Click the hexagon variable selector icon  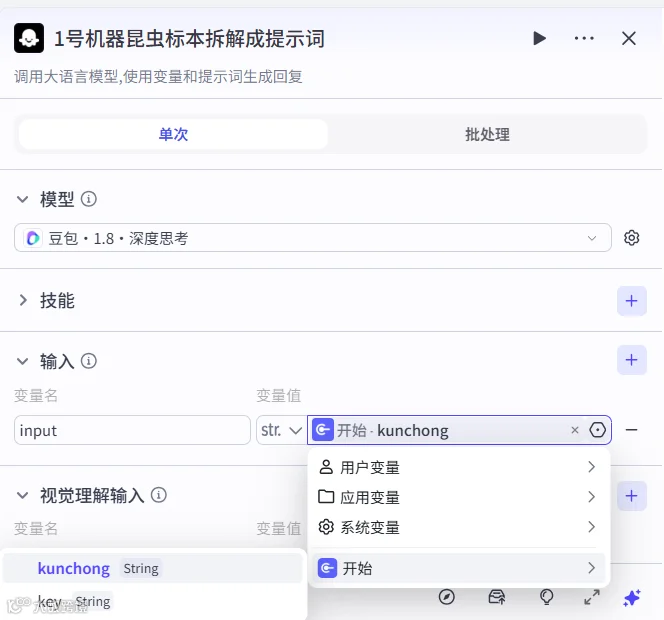[x=598, y=430]
